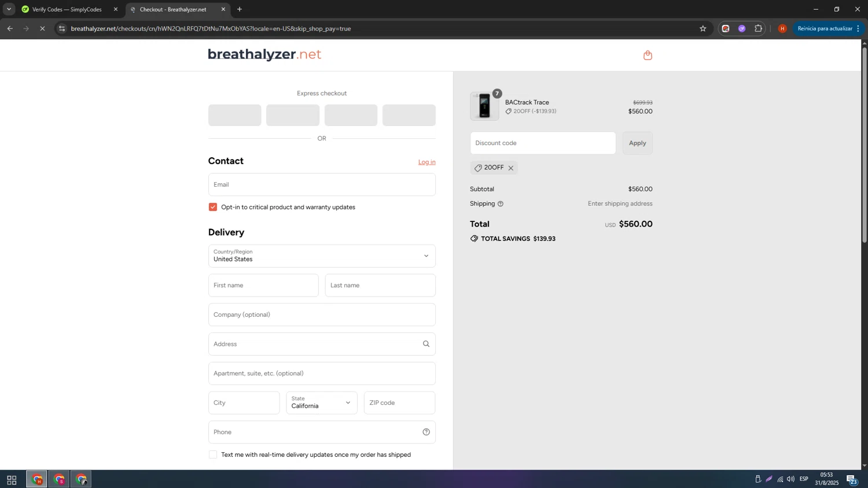
Task: Open the Chrome extensions puzzle icon
Action: pos(758,28)
